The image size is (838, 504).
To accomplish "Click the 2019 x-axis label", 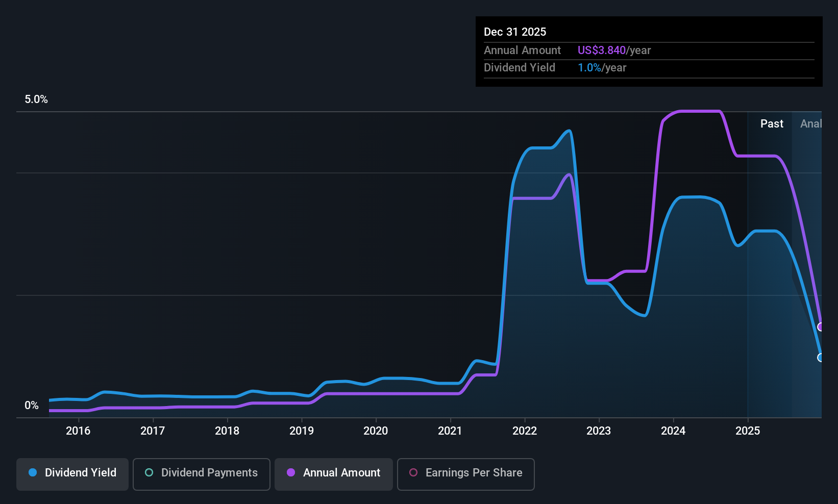I will 302,431.
